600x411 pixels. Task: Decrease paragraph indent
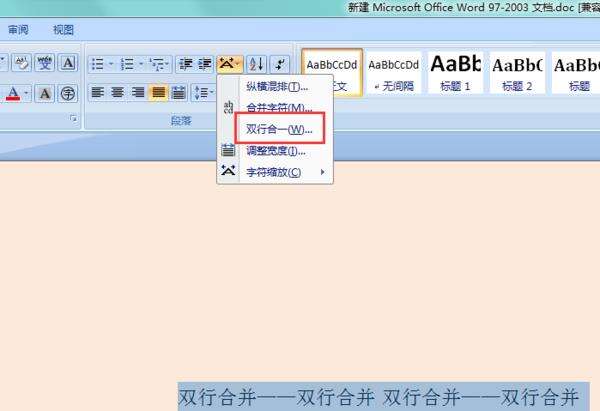click(x=186, y=64)
